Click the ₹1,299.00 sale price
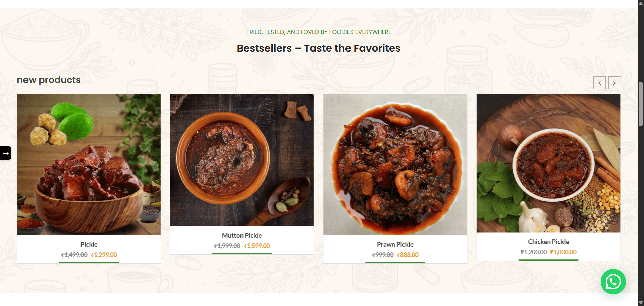The height and width of the screenshot is (306, 644). (x=104, y=255)
